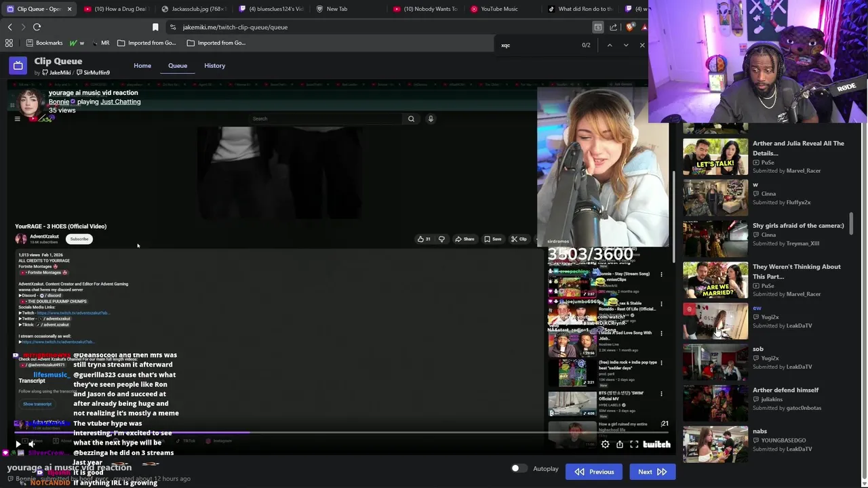Go to previous find result arrow
The image size is (868, 488).
pos(609,45)
